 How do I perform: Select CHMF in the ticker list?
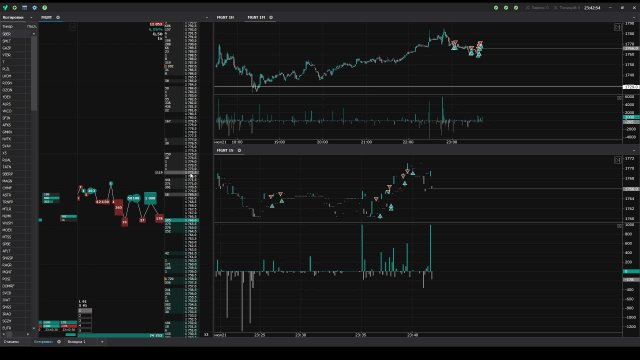(x=7, y=188)
